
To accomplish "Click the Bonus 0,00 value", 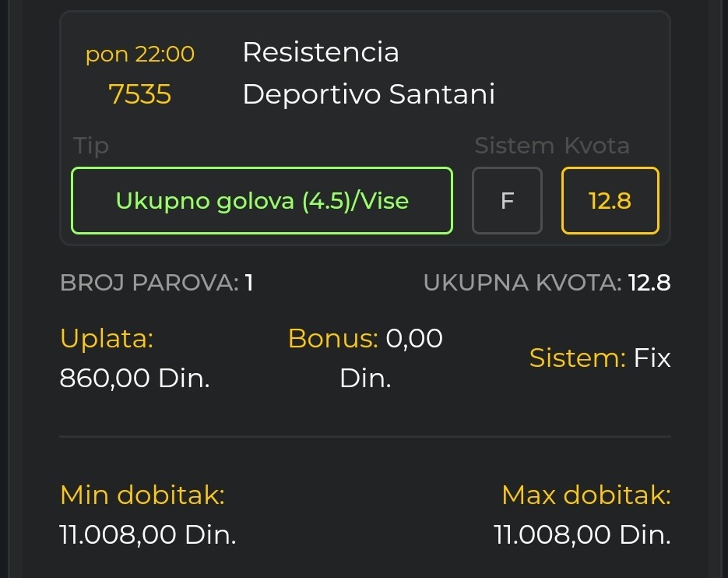I will click(413, 338).
